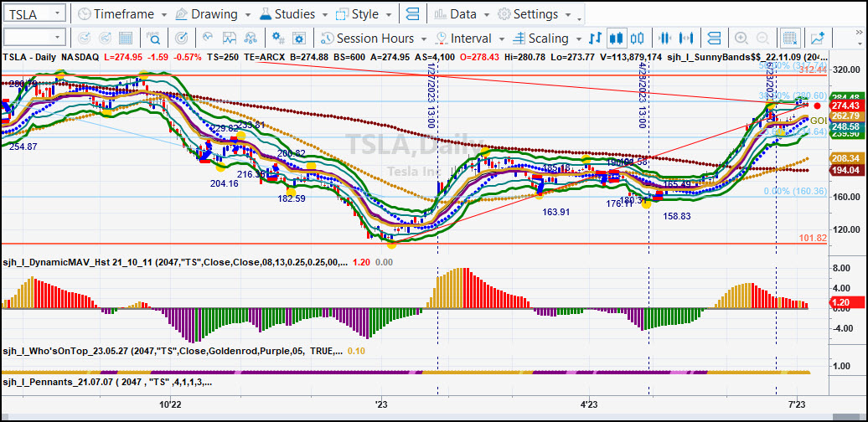Click the new chart plus icon

coord(817,39)
